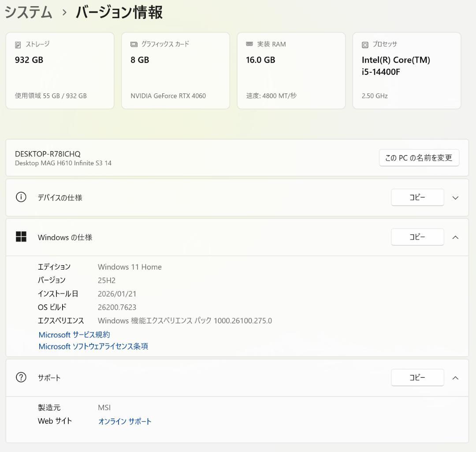Copy the Windows の仕様 details
This screenshot has height=452, width=476.
(x=417, y=237)
